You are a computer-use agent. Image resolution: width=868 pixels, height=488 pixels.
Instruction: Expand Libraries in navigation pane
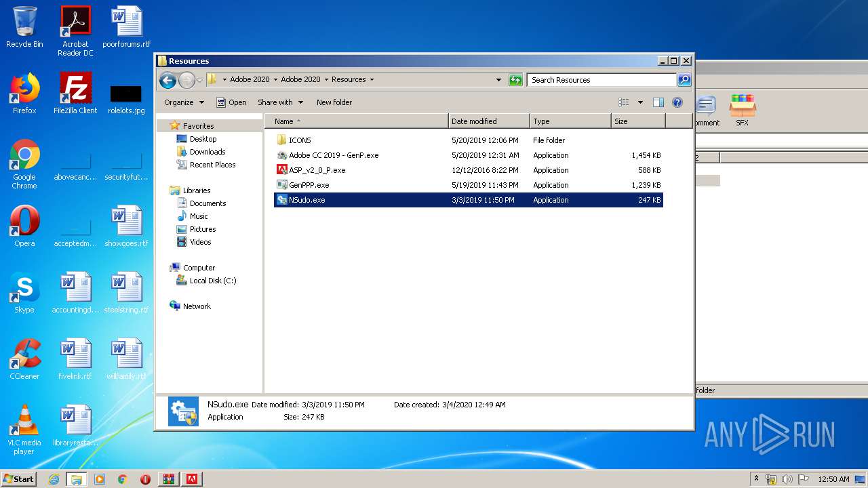pyautogui.click(x=196, y=190)
